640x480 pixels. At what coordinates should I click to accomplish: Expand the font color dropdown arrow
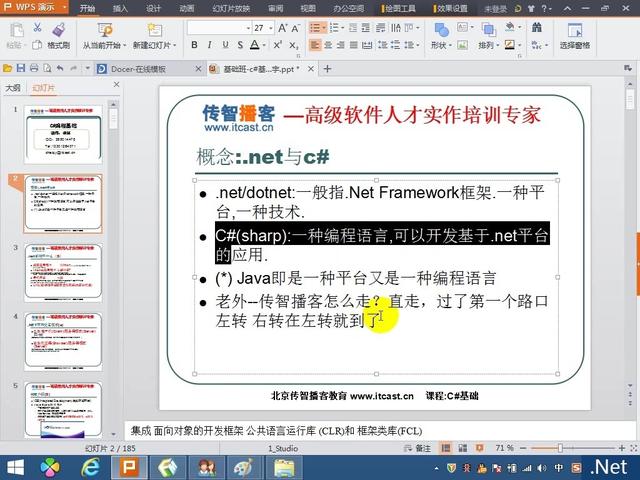[264, 45]
